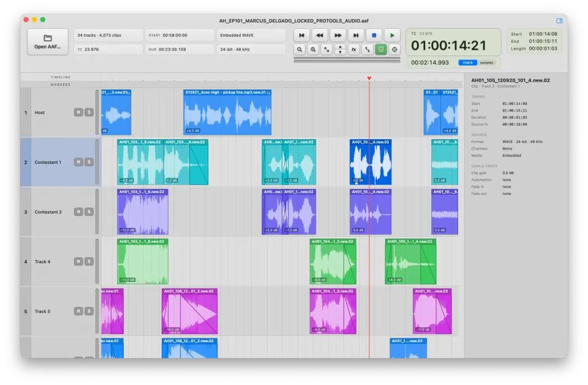Viewport: 588px width, 385px height.
Task: Stop playback with the blue square button
Action: click(374, 36)
